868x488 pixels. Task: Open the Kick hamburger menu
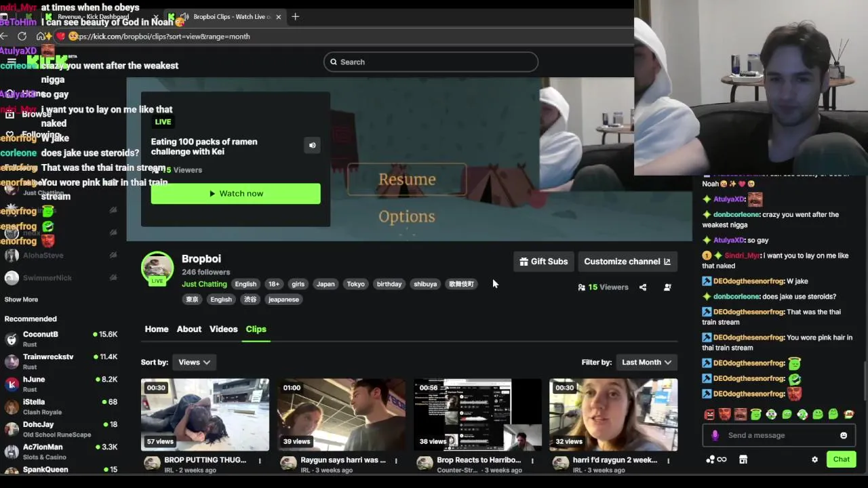(x=12, y=62)
